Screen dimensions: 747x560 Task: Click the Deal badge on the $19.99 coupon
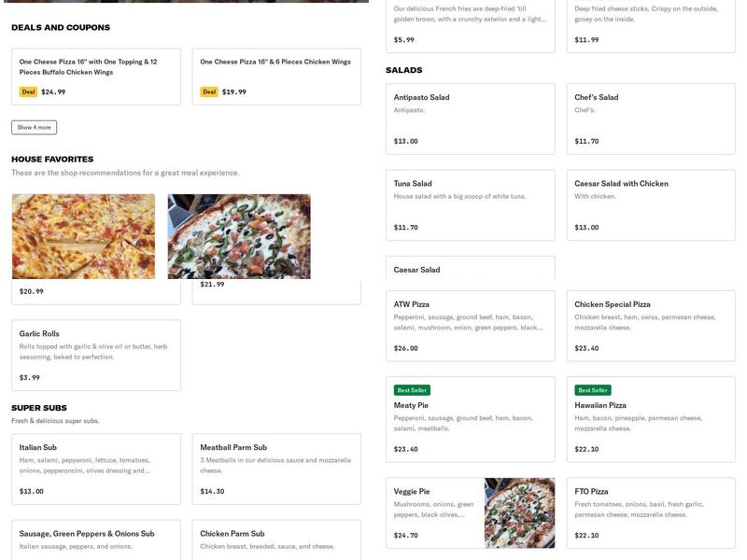(x=209, y=92)
